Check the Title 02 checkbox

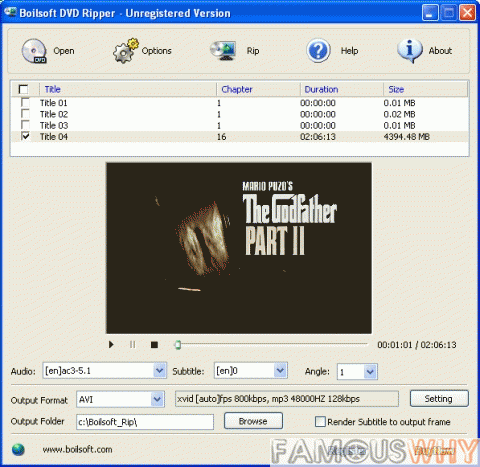(x=25, y=114)
